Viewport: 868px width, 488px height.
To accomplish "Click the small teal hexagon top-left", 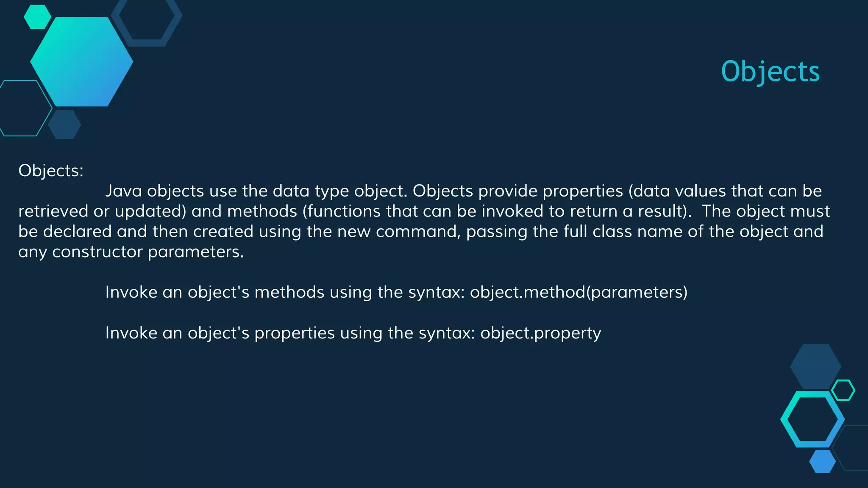I will pyautogui.click(x=37, y=17).
